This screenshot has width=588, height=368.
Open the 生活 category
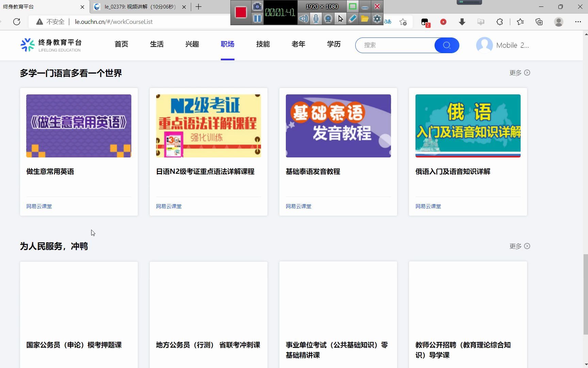(x=157, y=44)
